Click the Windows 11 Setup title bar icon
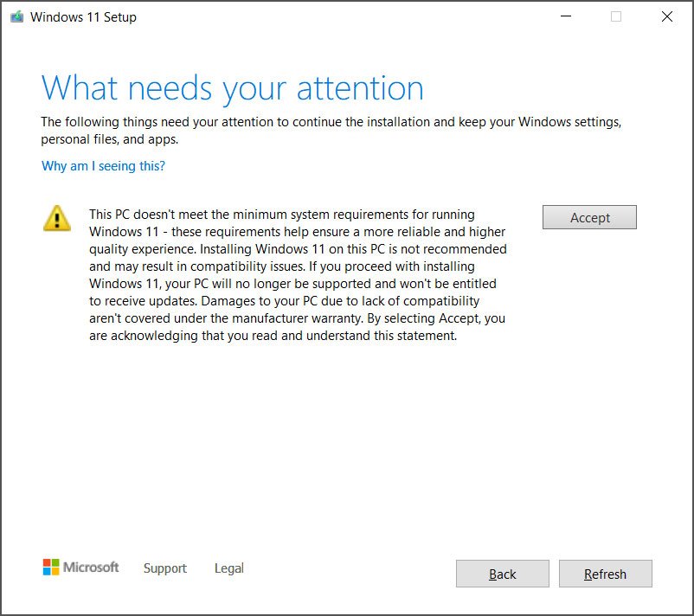 (x=16, y=16)
